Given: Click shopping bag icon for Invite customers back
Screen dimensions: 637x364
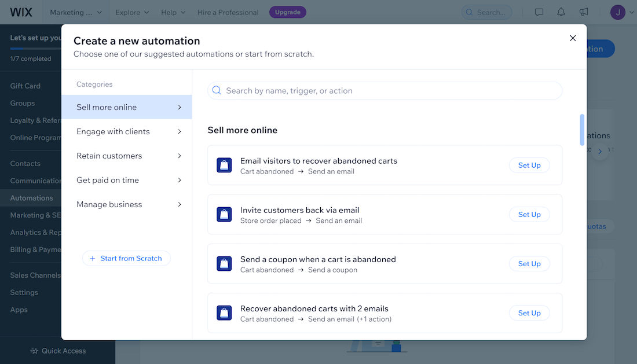Looking at the screenshot, I should [224, 214].
